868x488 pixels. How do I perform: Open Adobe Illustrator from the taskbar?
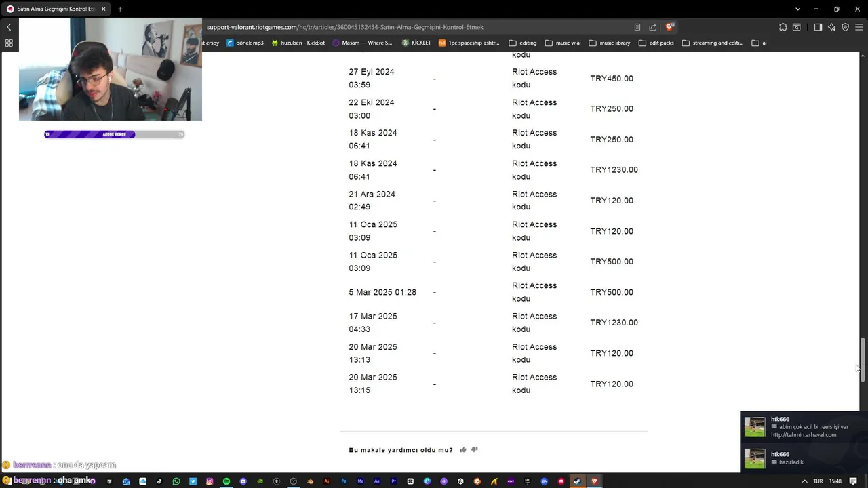[x=327, y=481]
